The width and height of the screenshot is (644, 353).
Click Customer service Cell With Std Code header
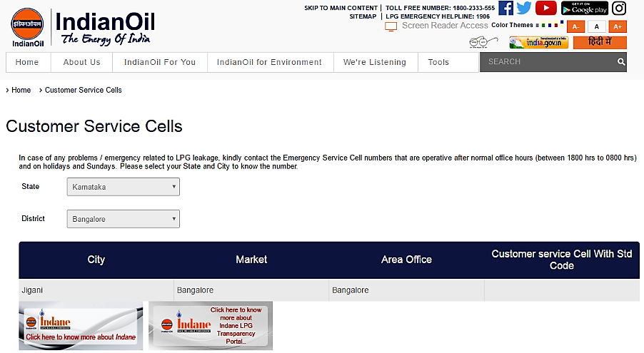pos(562,260)
